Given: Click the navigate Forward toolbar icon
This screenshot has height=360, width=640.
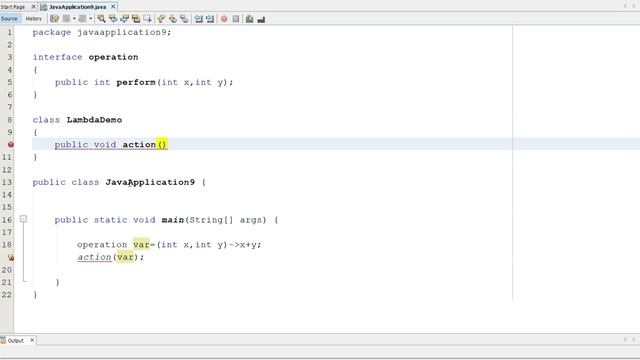Looking at the screenshot, I should (82, 19).
